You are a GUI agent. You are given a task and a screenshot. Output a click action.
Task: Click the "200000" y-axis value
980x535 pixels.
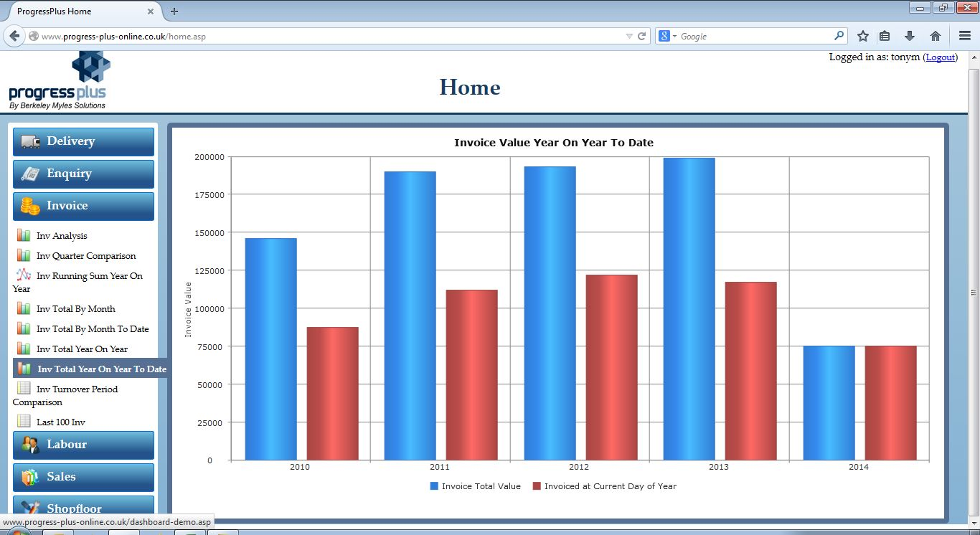209,156
